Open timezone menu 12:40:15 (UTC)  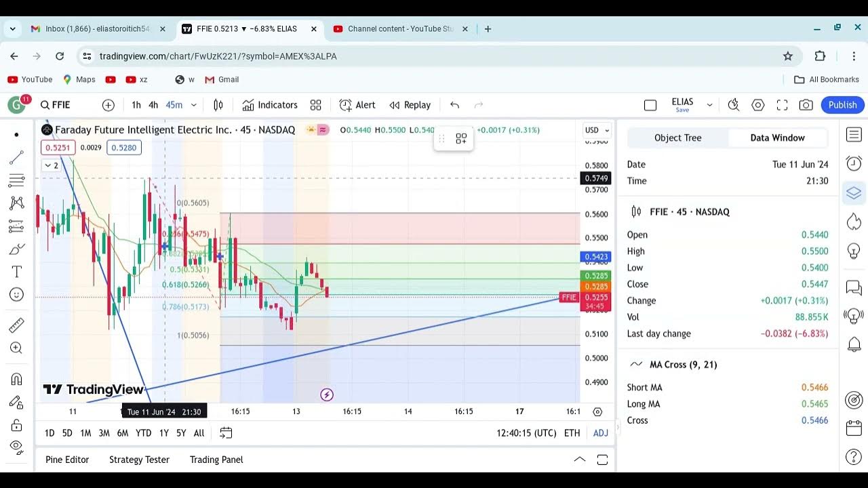(526, 433)
